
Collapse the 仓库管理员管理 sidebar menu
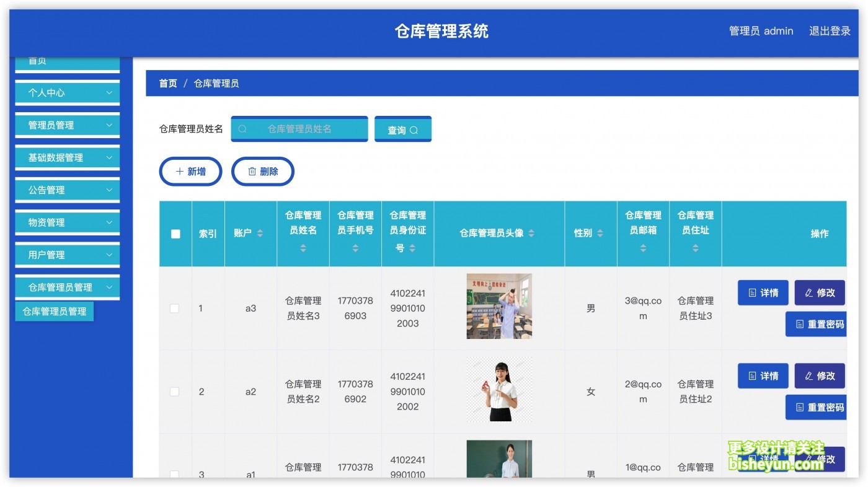click(x=67, y=287)
